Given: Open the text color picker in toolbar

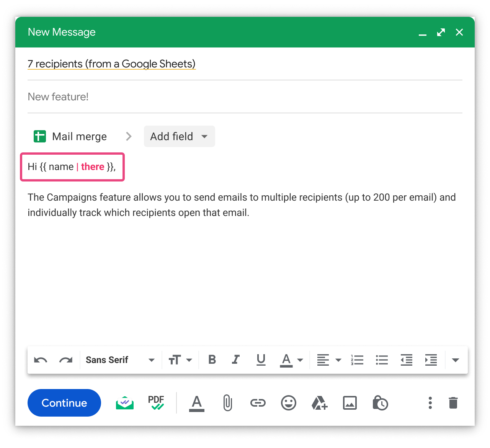Looking at the screenshot, I should [x=291, y=360].
